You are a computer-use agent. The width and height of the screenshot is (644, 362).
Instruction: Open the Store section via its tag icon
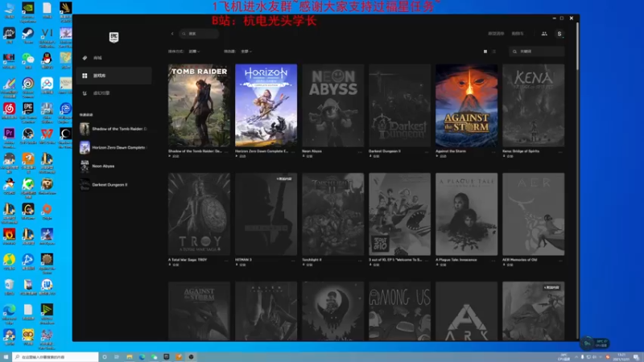(x=85, y=58)
